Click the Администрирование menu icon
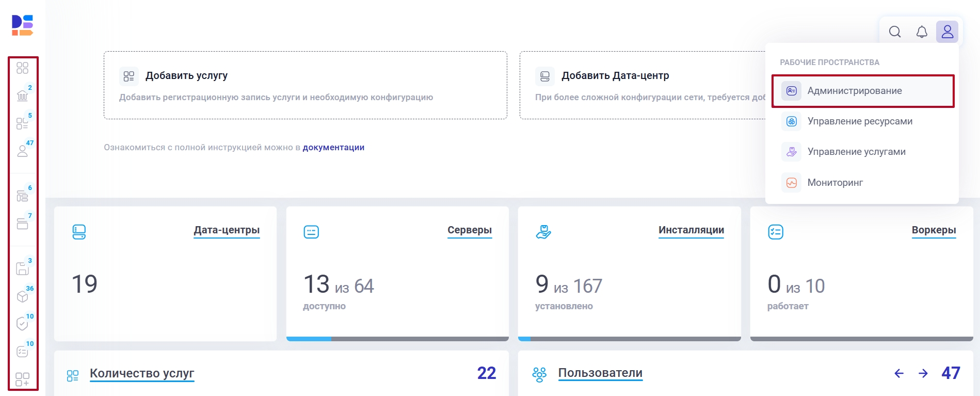 pos(792,91)
